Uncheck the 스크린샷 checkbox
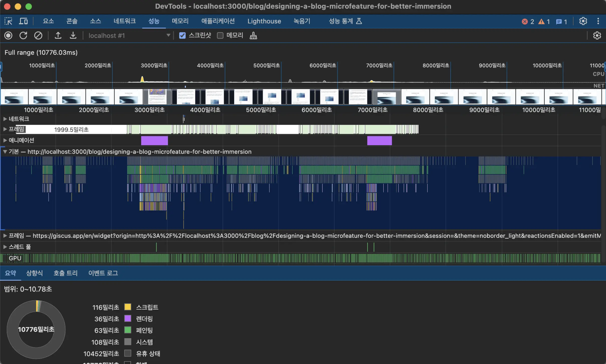This screenshot has width=606, height=364. tap(182, 35)
